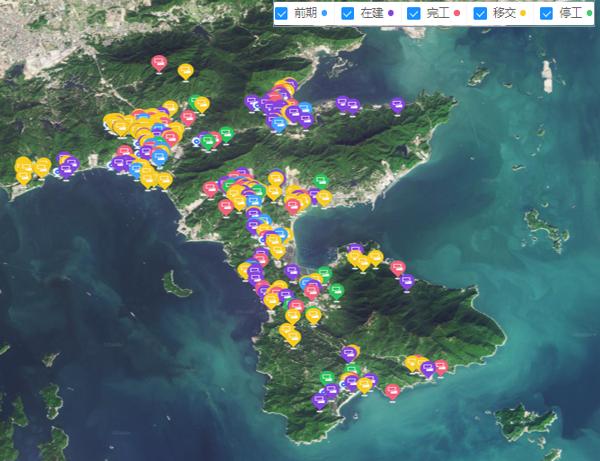Click the red dot beside 完工
Viewport: 600px width, 461px height.
[456, 14]
